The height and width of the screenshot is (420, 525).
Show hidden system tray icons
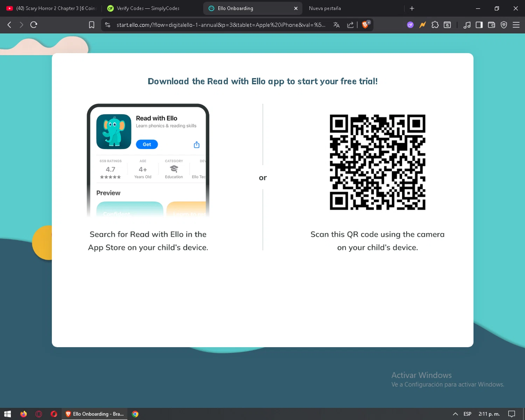click(x=455, y=414)
